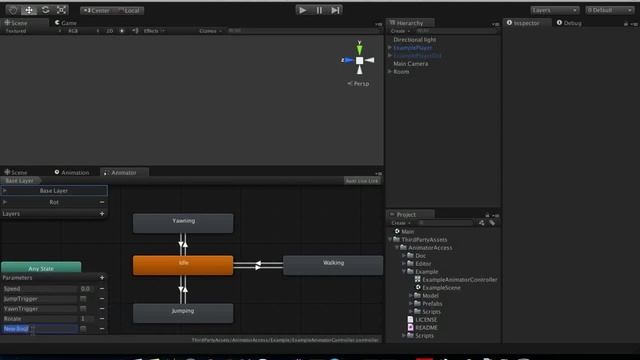Select the Move tool in toolbar
This screenshot has width=640, height=360.
[29, 10]
